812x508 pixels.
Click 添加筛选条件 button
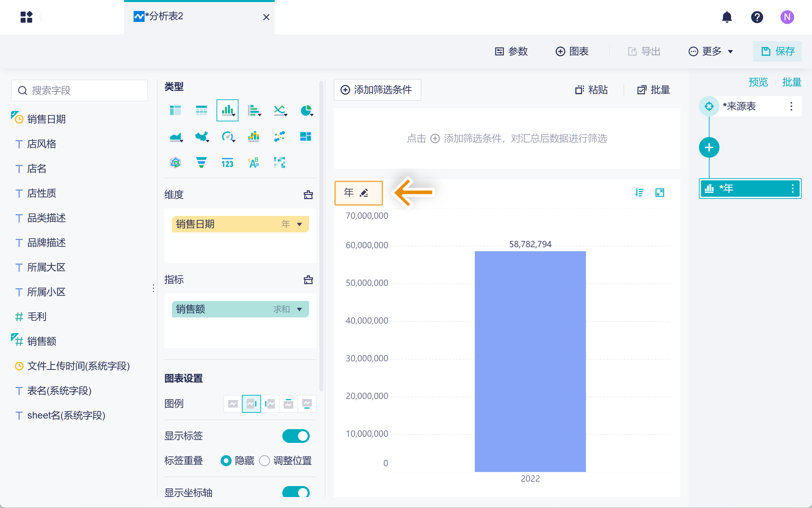pyautogui.click(x=377, y=90)
